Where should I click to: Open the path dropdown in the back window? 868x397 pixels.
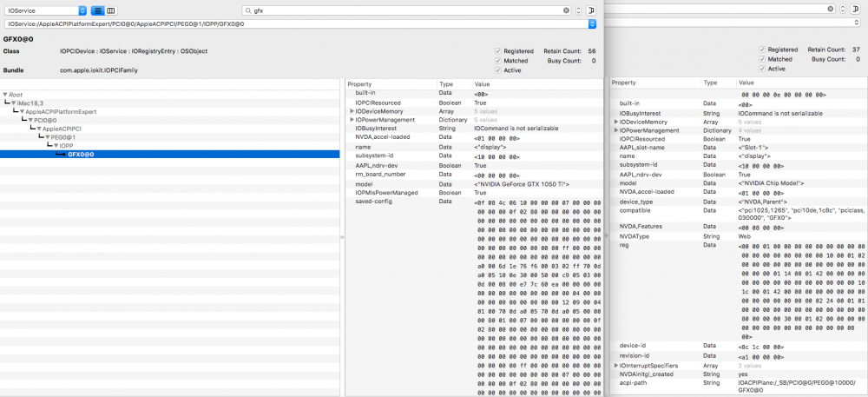click(856, 22)
